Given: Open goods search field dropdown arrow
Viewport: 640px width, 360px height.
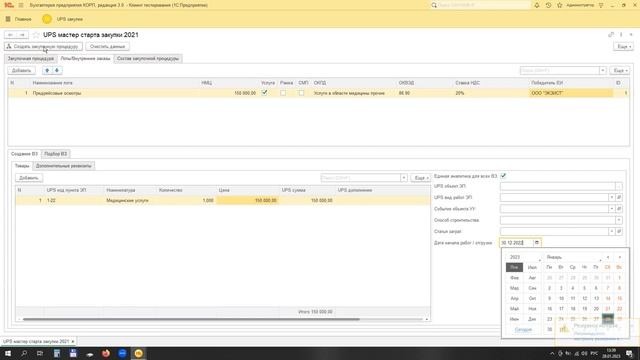Looking at the screenshot, I should coord(403,178).
